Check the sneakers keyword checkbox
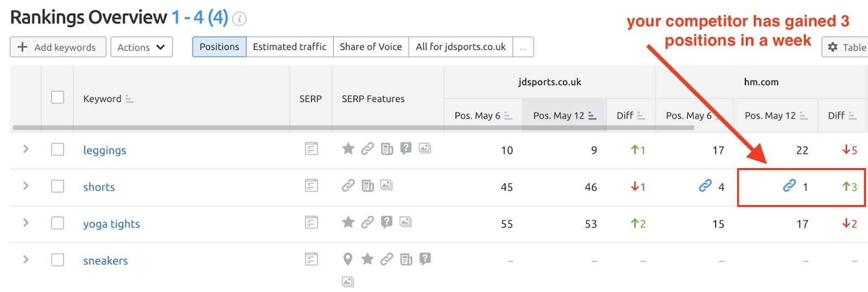Image resolution: width=868 pixels, height=292 pixels. (58, 260)
